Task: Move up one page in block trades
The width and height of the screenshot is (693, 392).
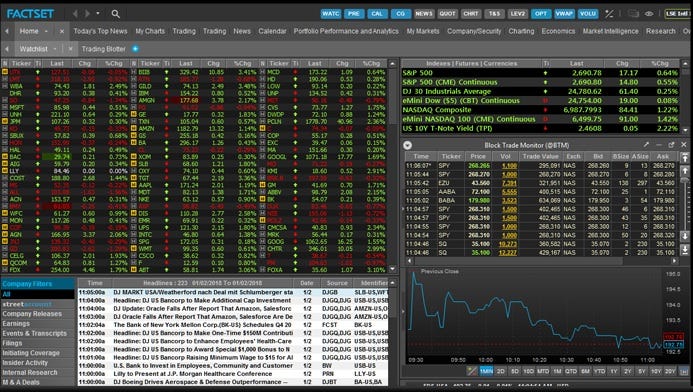Action: [x=685, y=171]
